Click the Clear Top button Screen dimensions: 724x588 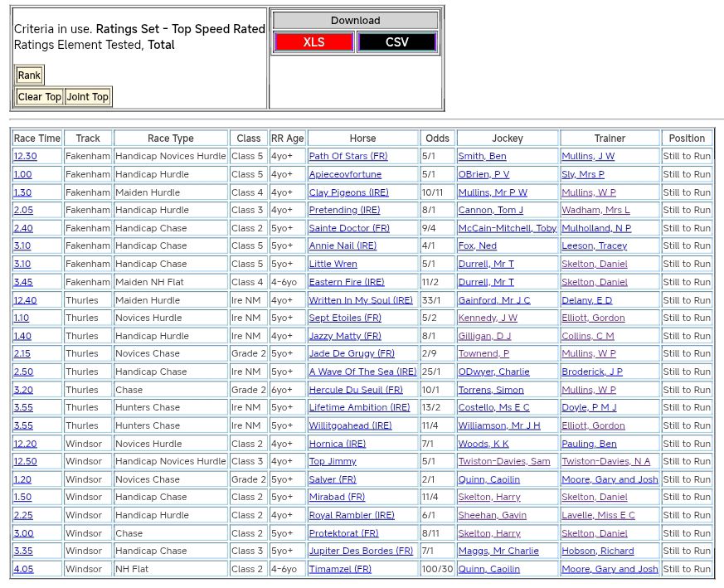click(x=39, y=97)
